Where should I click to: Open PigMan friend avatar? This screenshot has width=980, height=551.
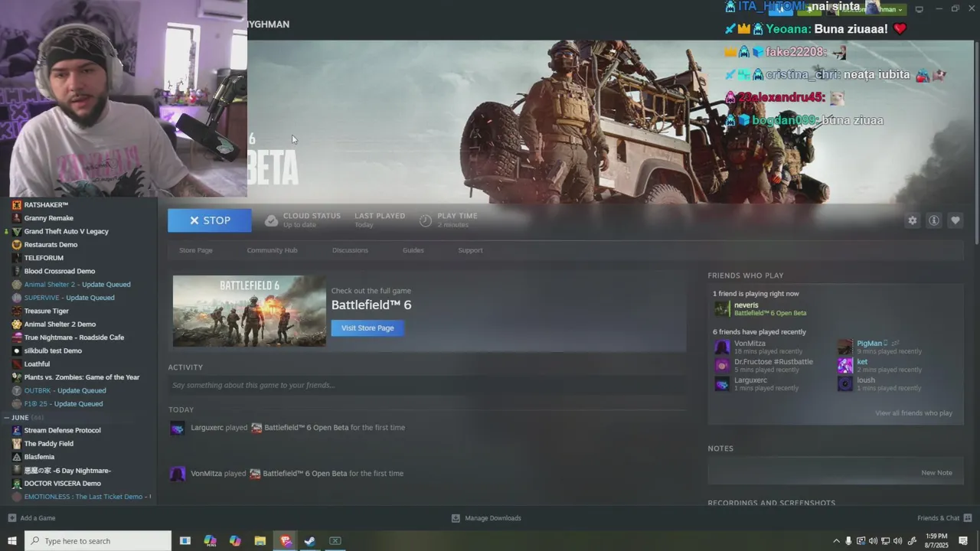point(845,347)
